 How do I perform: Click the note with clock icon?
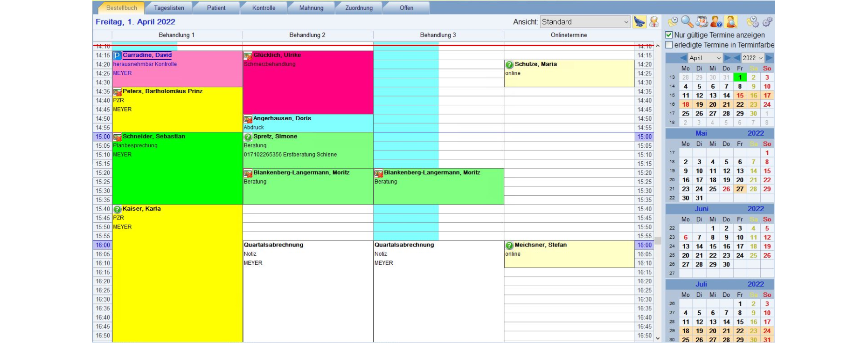coord(673,22)
